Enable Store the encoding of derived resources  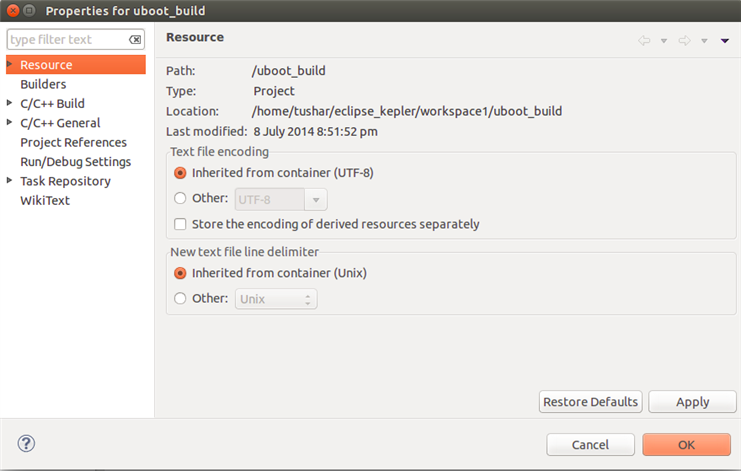[181, 224]
